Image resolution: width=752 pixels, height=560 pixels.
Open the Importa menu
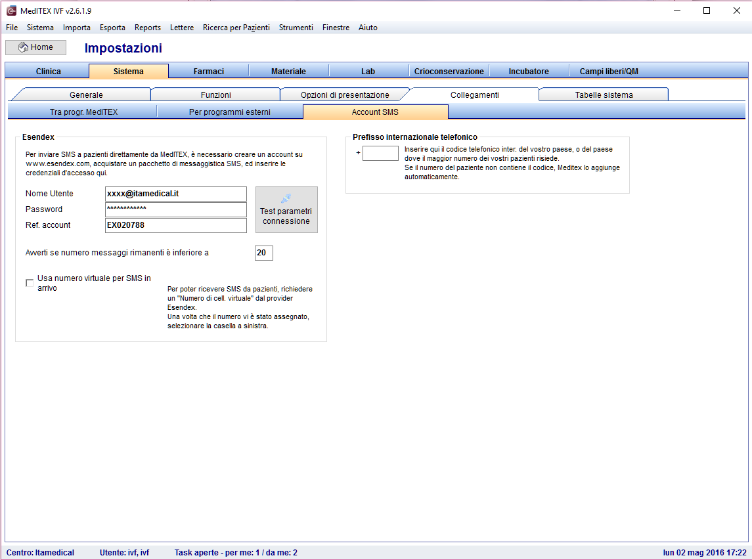click(77, 28)
